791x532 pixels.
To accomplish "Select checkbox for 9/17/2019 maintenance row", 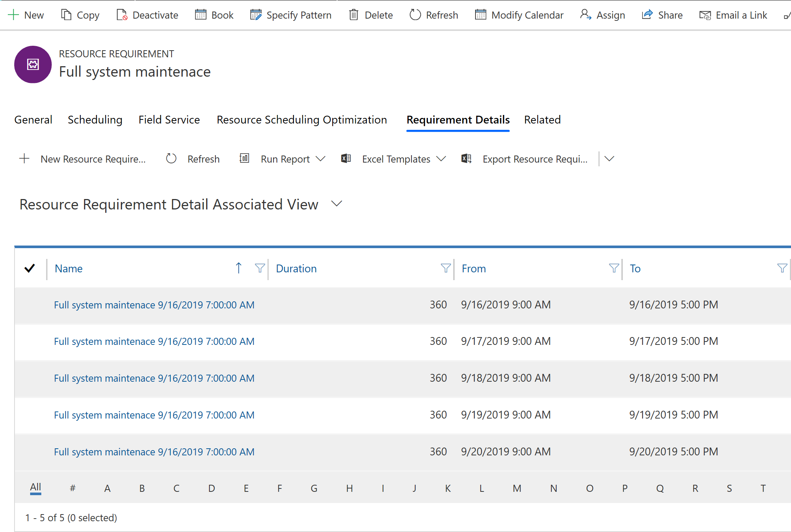I will (x=30, y=341).
